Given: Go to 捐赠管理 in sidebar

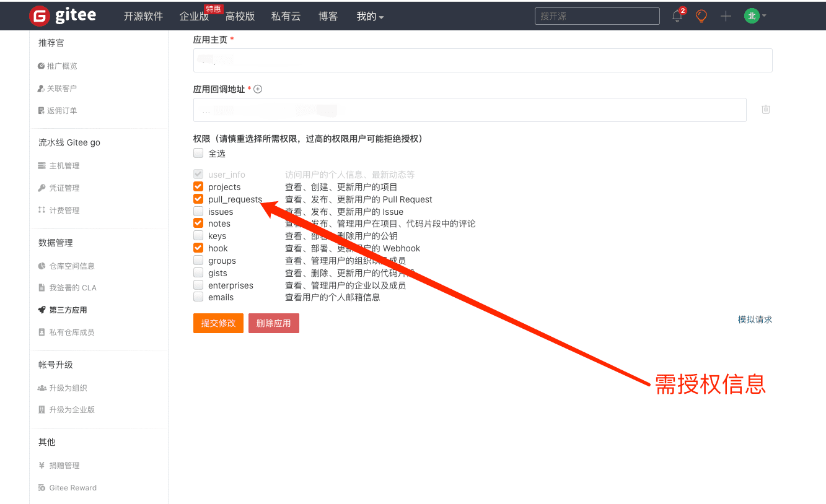Looking at the screenshot, I should (64, 466).
